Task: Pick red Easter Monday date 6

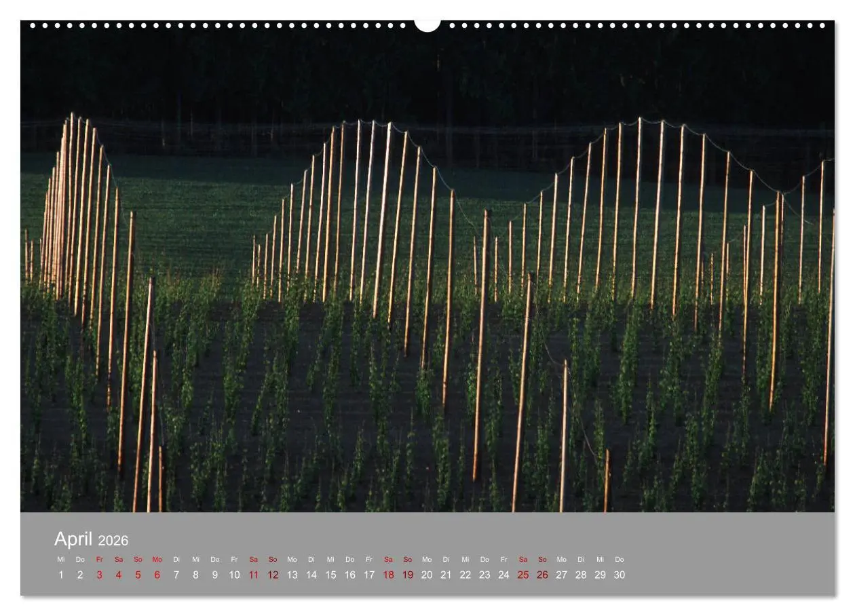Action: [157, 575]
